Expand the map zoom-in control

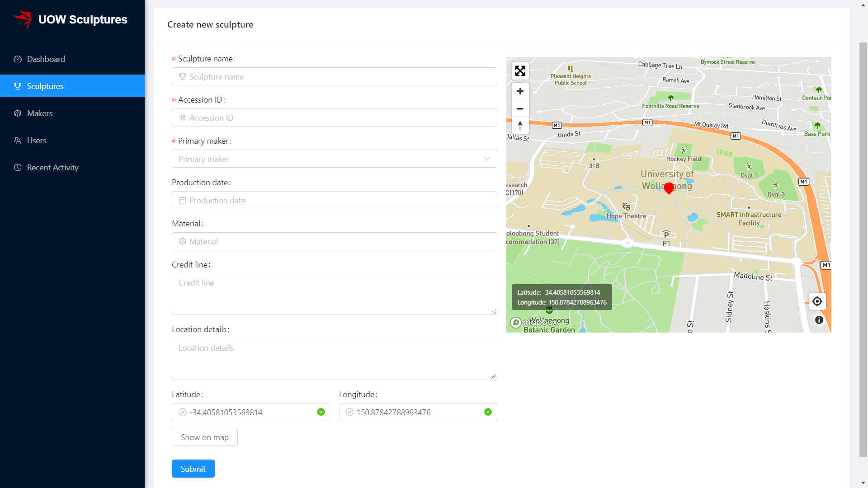coord(520,91)
